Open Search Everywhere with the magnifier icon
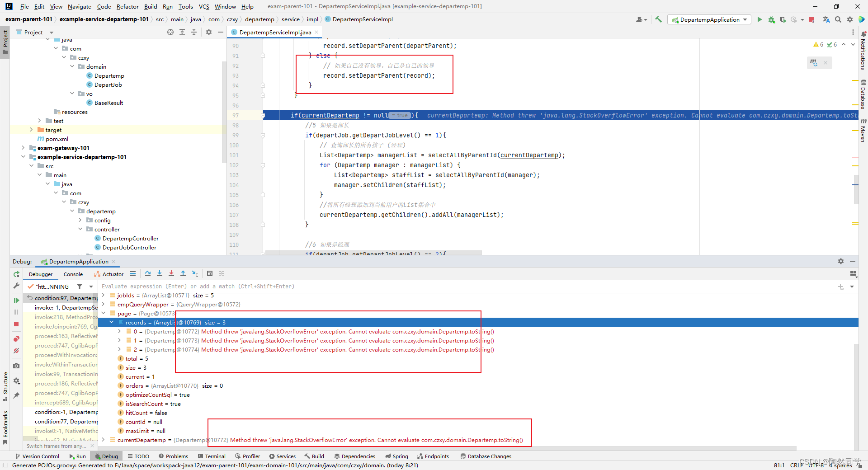Viewport: 868px width, 470px height. tap(838, 19)
